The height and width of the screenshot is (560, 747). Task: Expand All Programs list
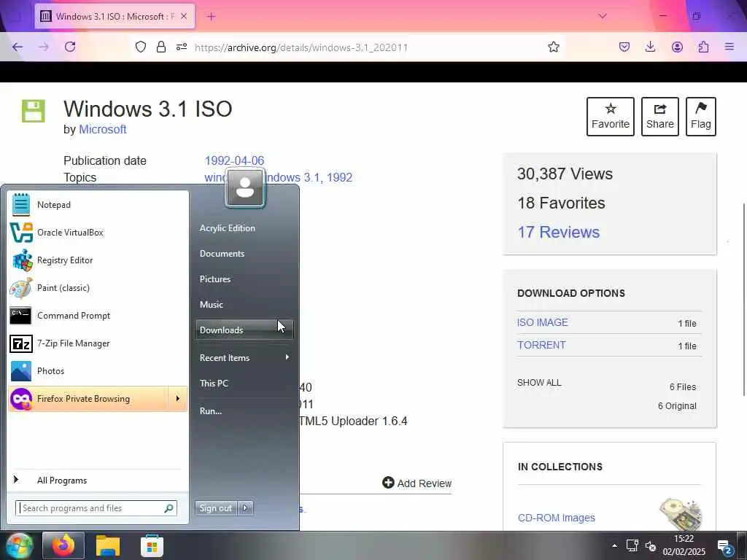pyautogui.click(x=98, y=480)
